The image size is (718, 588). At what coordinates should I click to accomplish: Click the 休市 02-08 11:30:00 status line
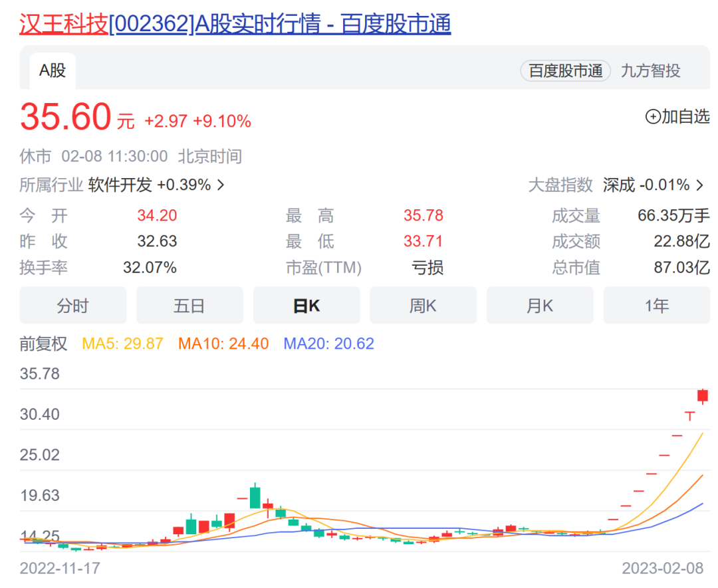[130, 157]
